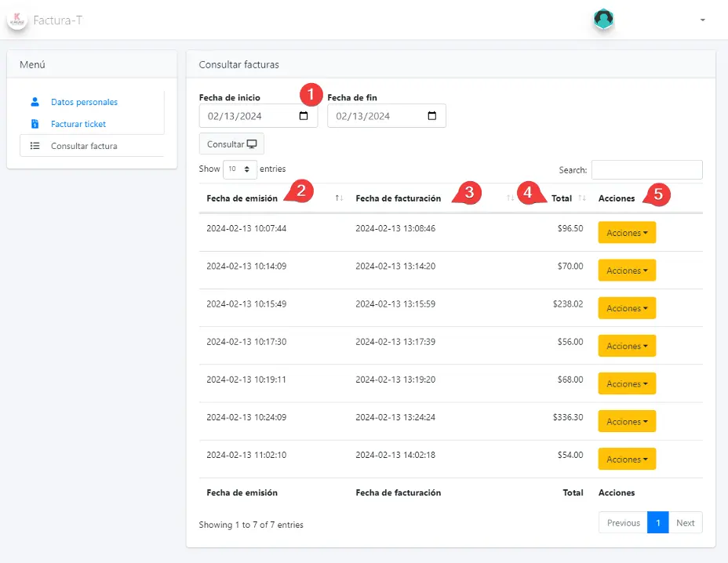The height and width of the screenshot is (563, 728).
Task: Click sort arrows on Fecha de facturación column
Action: pyautogui.click(x=510, y=198)
